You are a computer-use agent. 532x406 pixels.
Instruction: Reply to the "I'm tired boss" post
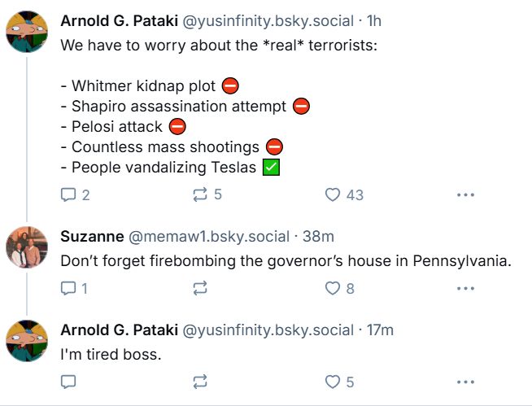[68, 382]
